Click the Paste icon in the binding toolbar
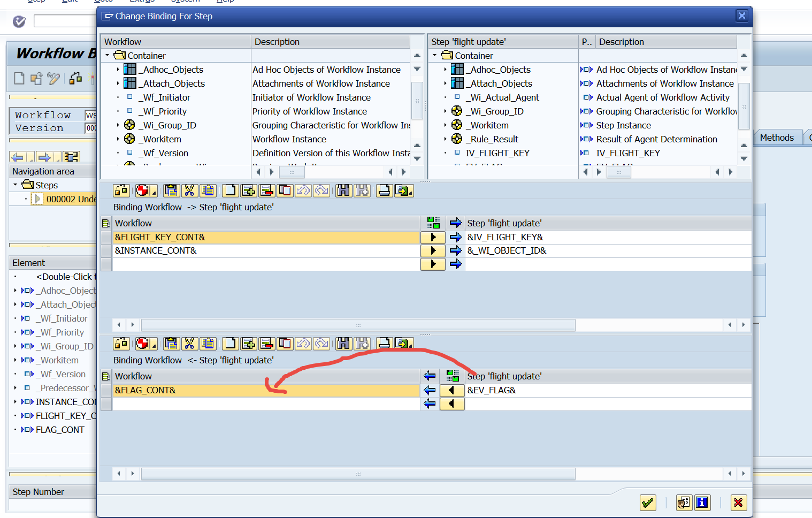The image size is (812, 518). tap(208, 191)
